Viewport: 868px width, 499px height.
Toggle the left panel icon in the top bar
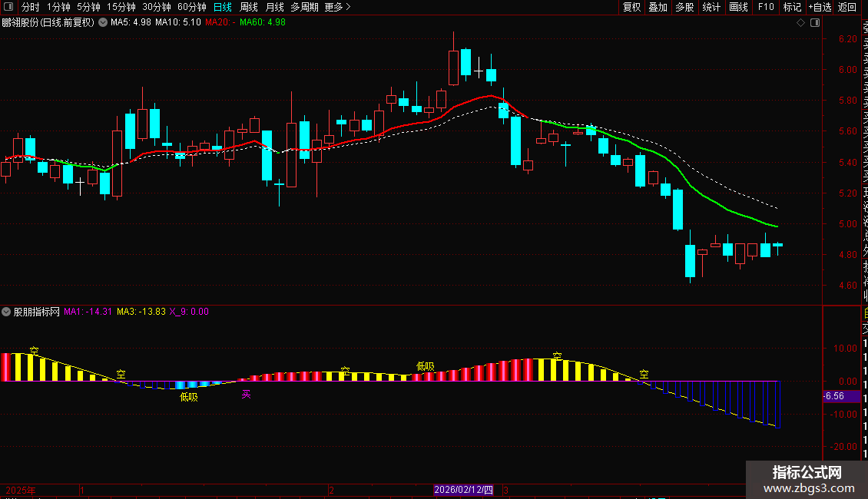8,7
